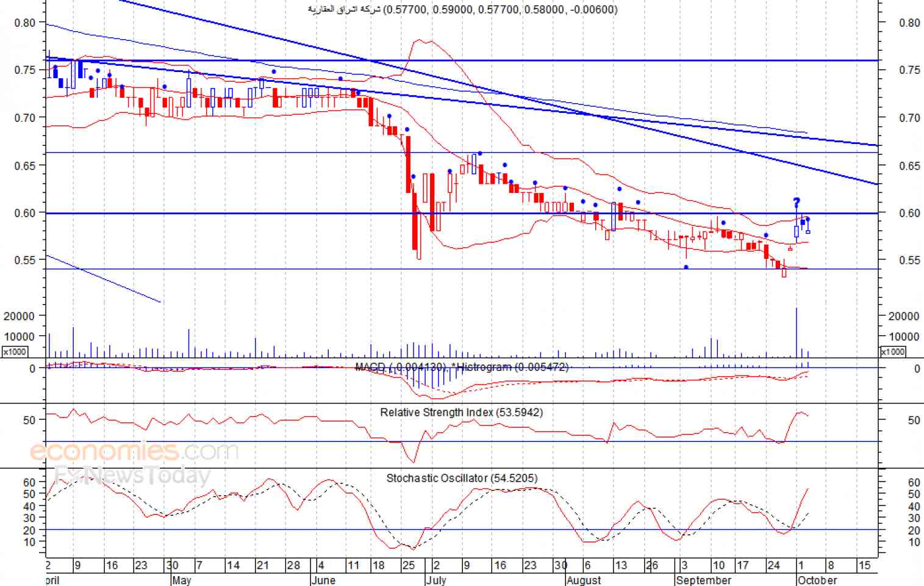Click date label 26 in August
The image size is (924, 586).
pyautogui.click(x=651, y=565)
